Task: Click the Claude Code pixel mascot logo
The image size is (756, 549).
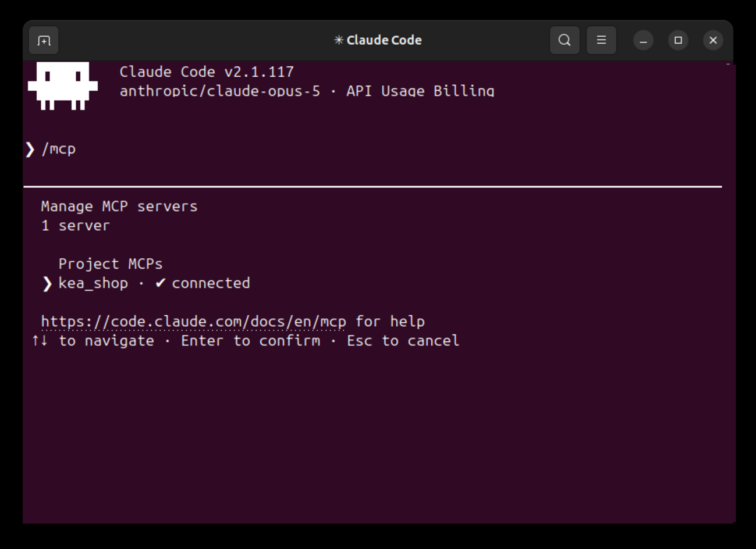Action: tap(63, 85)
